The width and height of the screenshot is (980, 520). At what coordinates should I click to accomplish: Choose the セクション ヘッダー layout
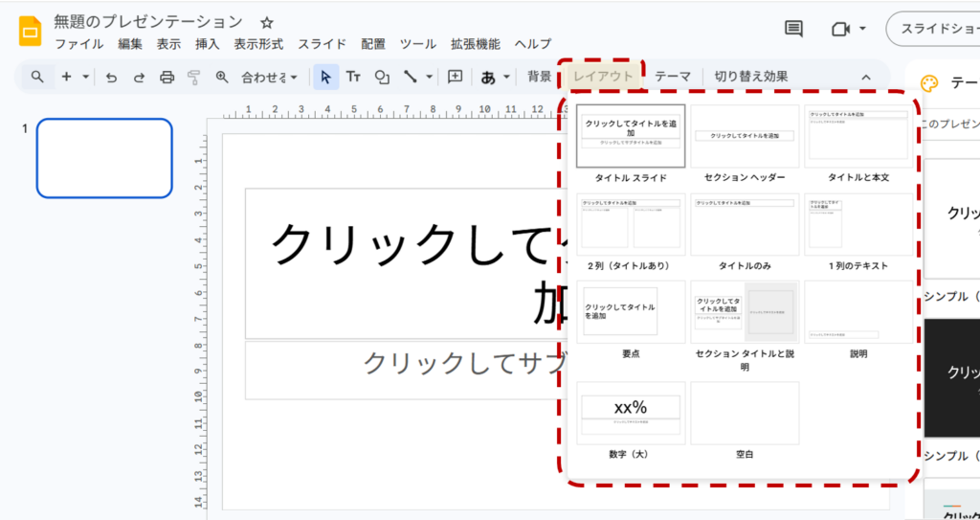745,136
